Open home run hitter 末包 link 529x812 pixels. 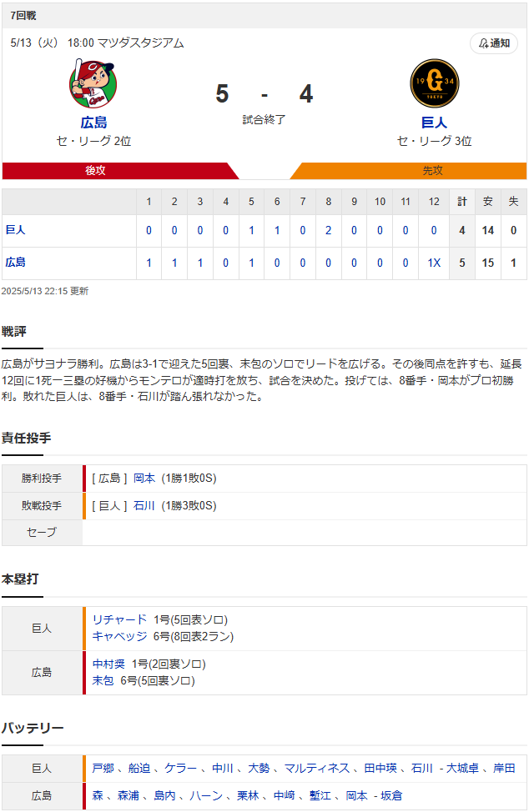pyautogui.click(x=103, y=680)
